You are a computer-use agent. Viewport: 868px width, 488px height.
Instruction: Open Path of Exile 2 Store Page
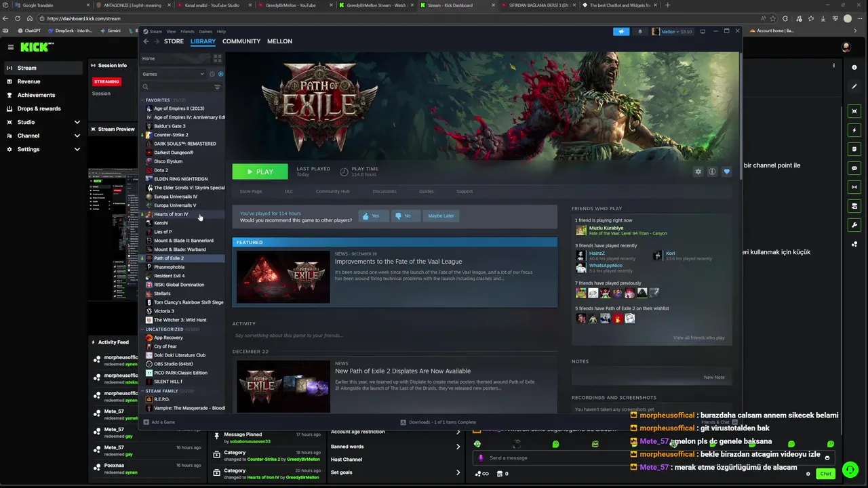coord(250,191)
